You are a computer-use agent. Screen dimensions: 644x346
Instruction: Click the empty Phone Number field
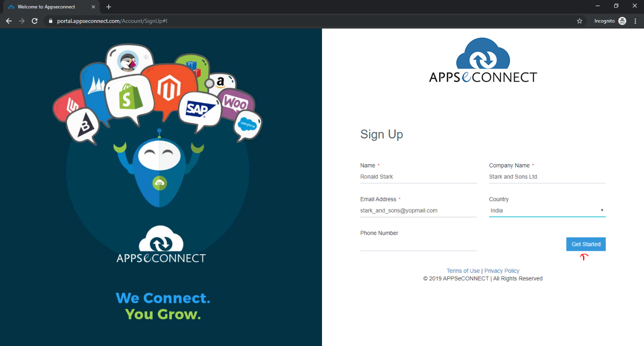click(x=419, y=244)
